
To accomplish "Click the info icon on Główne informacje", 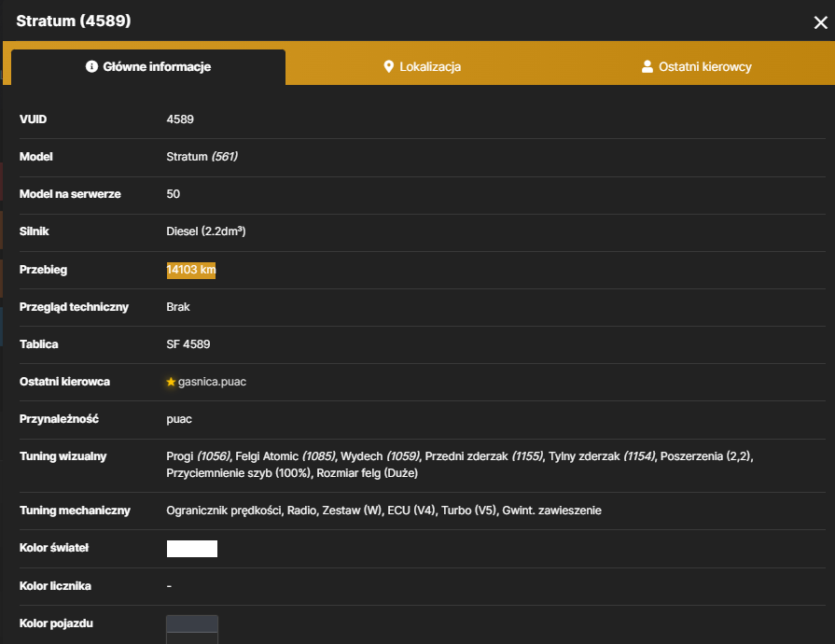I will click(91, 66).
